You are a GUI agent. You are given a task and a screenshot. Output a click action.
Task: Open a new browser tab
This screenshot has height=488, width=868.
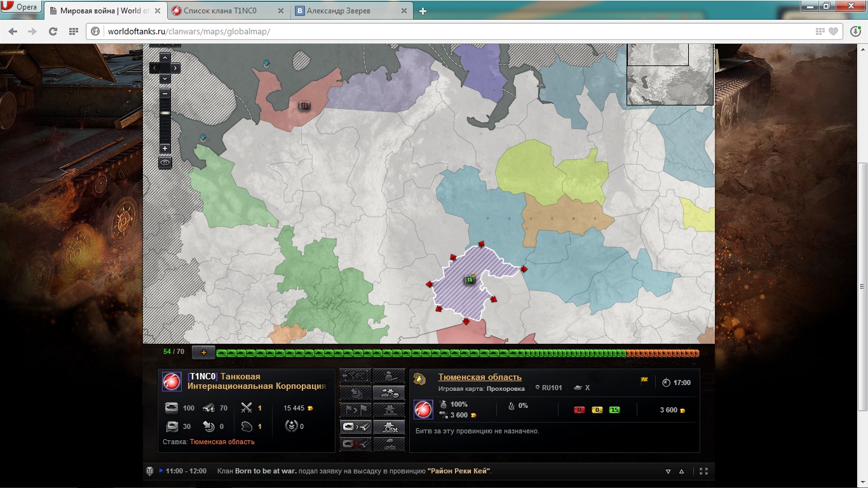pos(423,11)
